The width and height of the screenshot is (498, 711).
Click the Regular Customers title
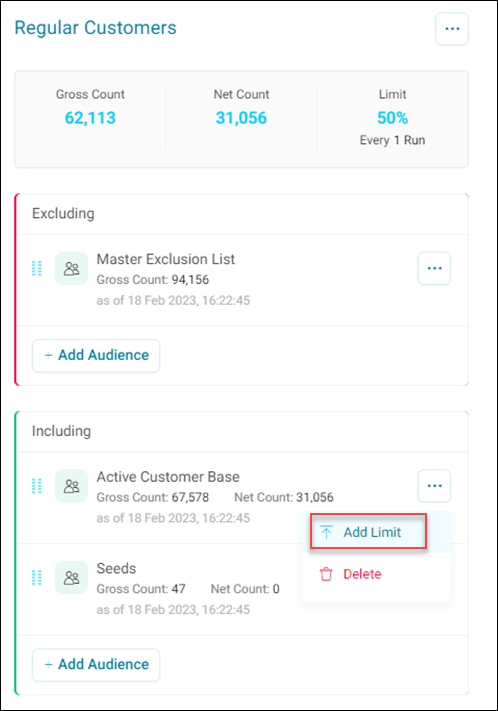[95, 28]
